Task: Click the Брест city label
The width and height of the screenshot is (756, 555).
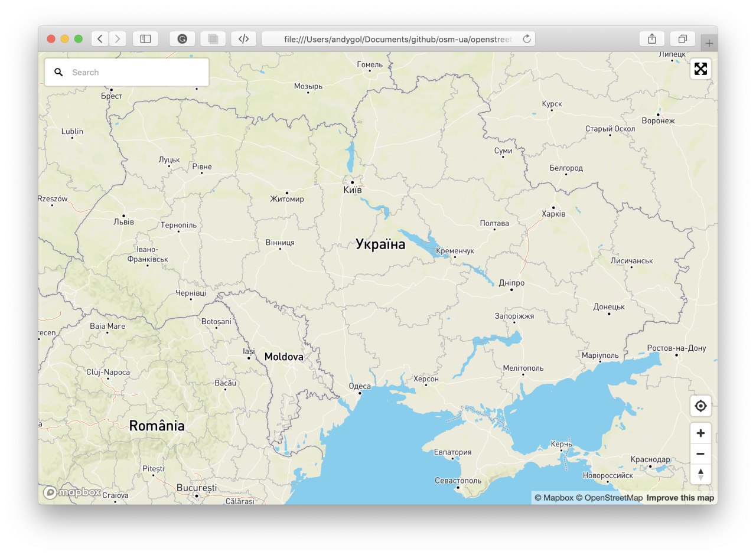Action: 111,96
